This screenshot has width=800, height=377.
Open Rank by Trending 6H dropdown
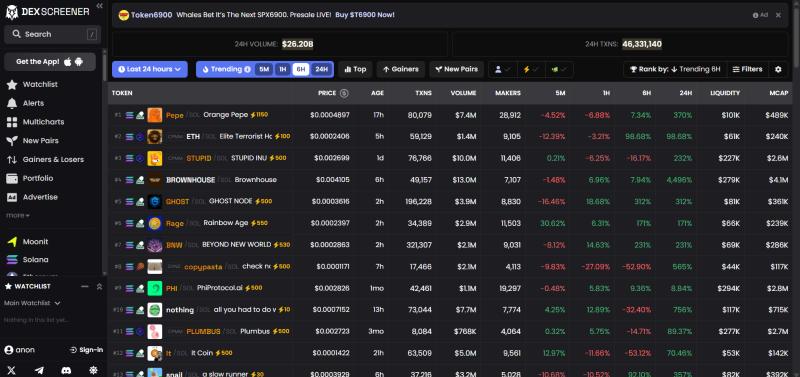(x=675, y=69)
